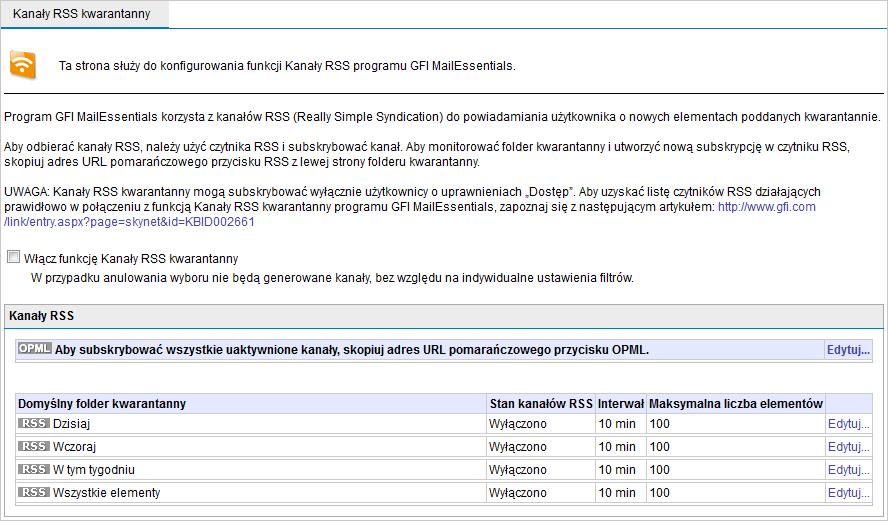Select the Dzisiaj feed name
This screenshot has width=888, height=521.
click(x=71, y=424)
